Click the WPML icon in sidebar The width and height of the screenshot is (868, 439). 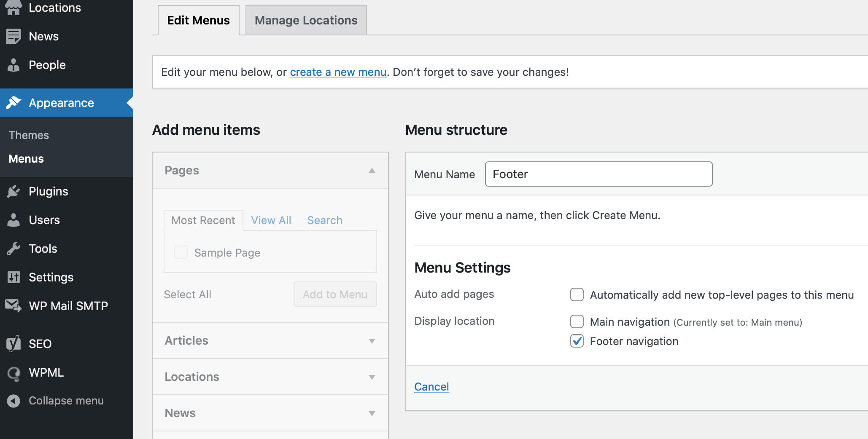[13, 373]
